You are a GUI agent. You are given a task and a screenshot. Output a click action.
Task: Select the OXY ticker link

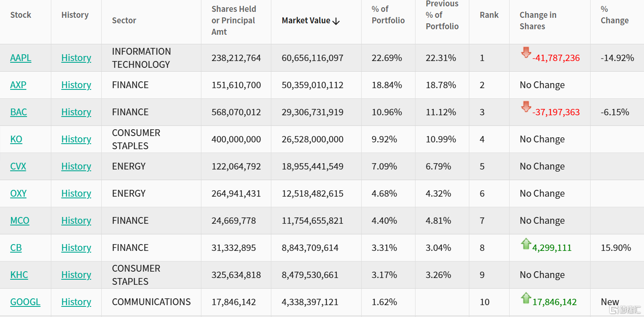click(x=18, y=193)
